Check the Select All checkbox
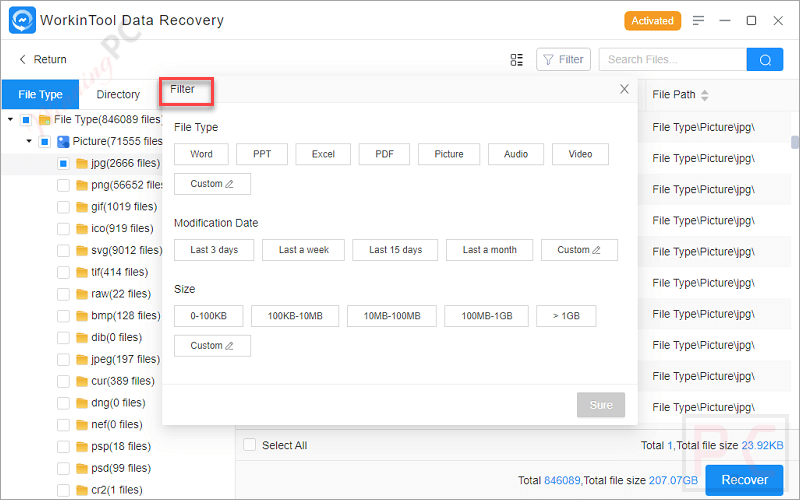The width and height of the screenshot is (800, 500). tap(249, 445)
